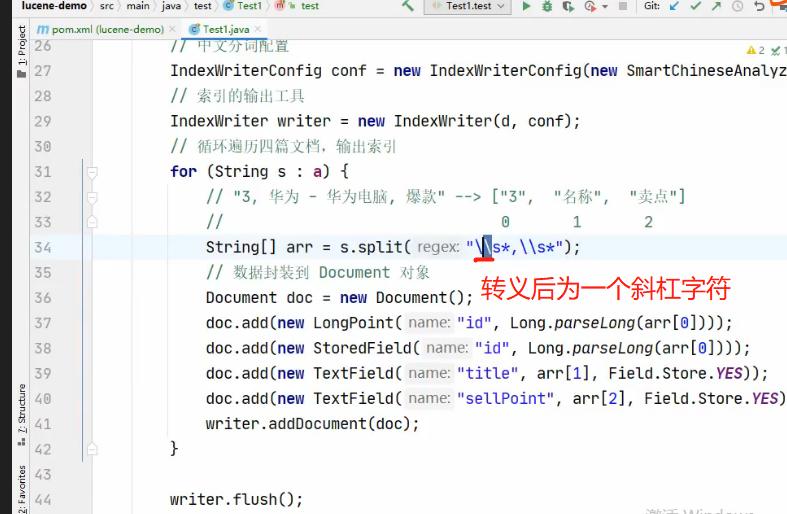The height and width of the screenshot is (514, 787).
Task: Run Test1.test with green play button
Action: 526,6
